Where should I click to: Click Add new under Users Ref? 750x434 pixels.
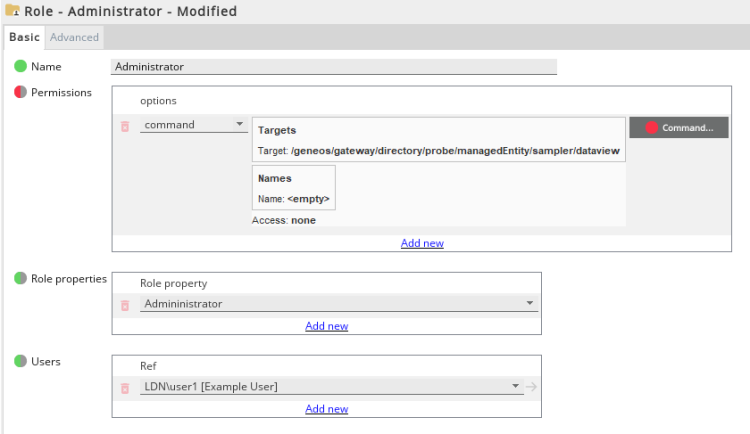(326, 409)
